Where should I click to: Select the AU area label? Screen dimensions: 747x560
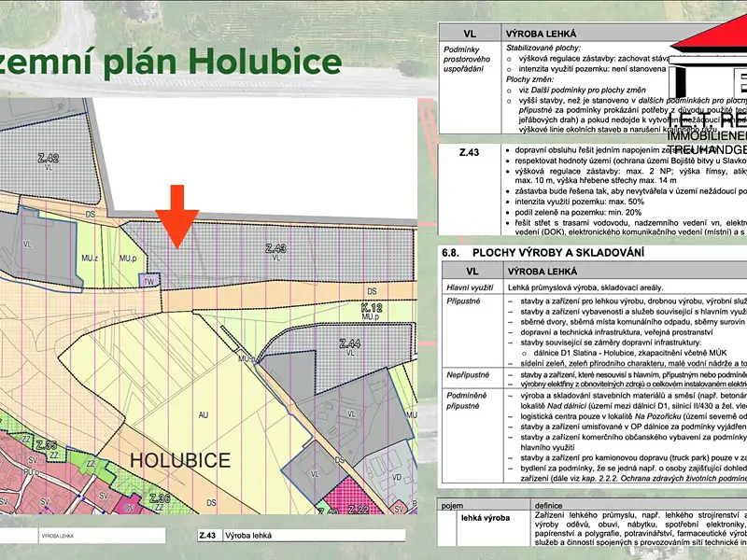[204, 414]
